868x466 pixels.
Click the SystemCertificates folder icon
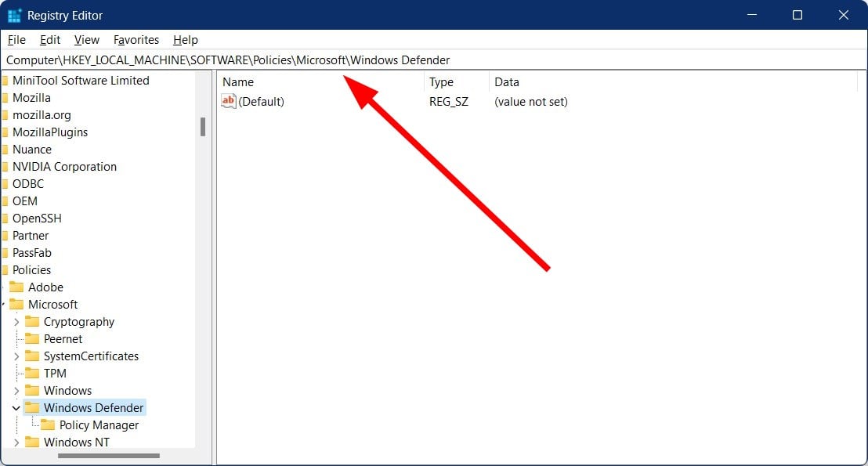click(31, 356)
